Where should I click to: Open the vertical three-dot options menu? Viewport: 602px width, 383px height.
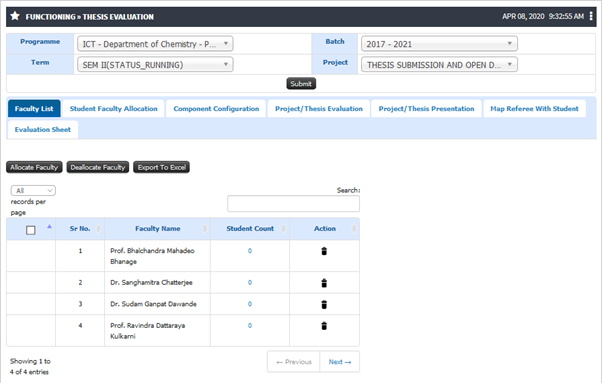(x=591, y=16)
